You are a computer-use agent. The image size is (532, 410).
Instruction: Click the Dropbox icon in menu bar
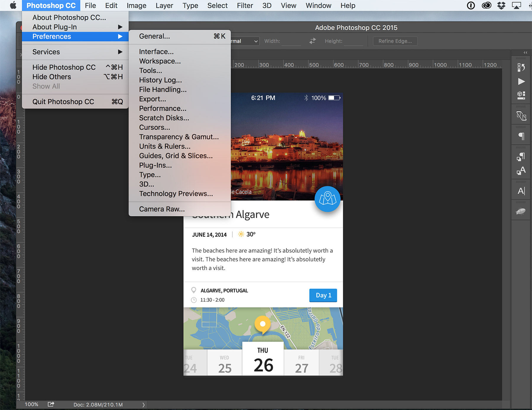501,6
